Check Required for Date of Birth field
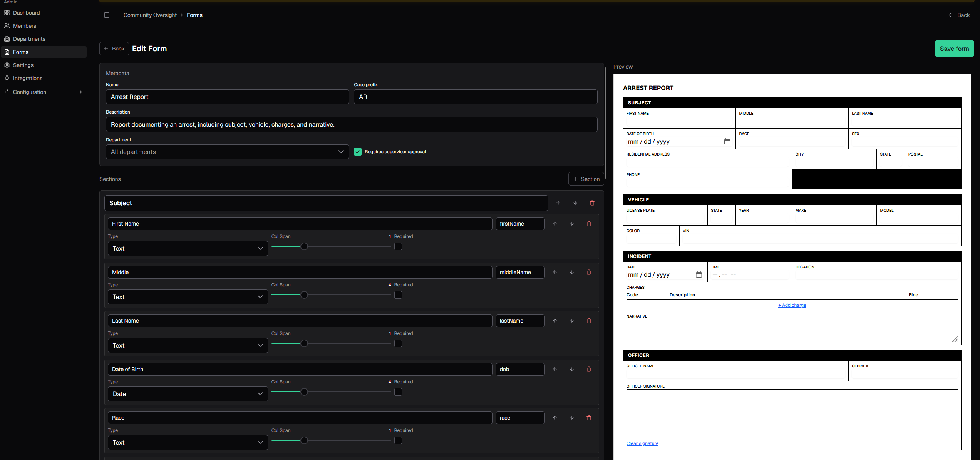 (x=398, y=392)
